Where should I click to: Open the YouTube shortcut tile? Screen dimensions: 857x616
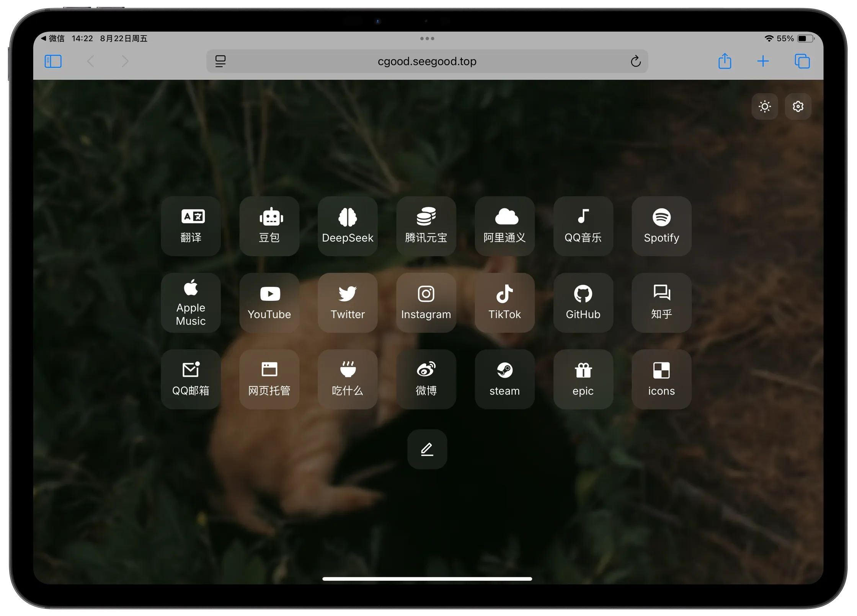(x=269, y=303)
